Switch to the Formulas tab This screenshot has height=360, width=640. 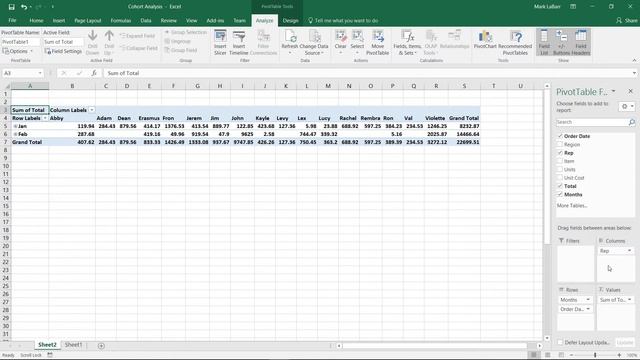(x=121, y=20)
